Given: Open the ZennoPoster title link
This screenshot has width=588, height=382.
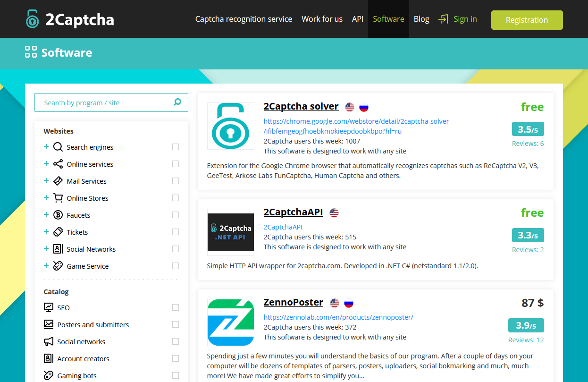Looking at the screenshot, I should [293, 302].
